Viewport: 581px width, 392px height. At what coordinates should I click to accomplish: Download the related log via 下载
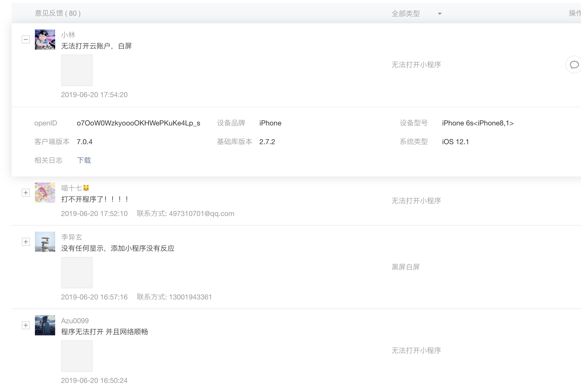84,160
